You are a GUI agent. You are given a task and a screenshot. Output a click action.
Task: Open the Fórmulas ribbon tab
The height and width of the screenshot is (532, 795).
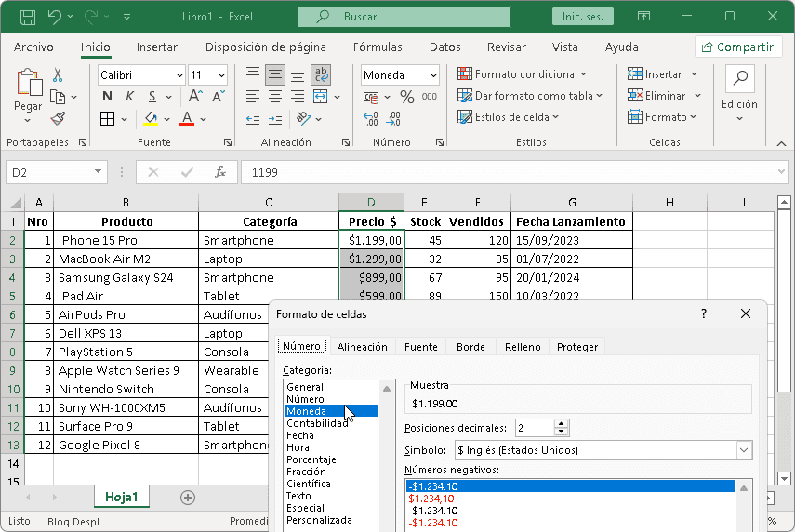click(x=378, y=47)
